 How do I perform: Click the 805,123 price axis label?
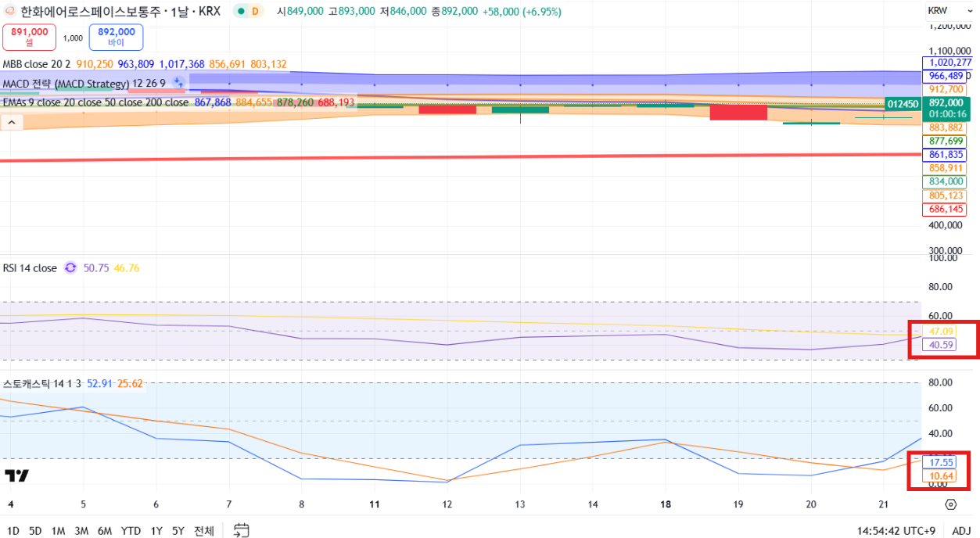(x=945, y=195)
